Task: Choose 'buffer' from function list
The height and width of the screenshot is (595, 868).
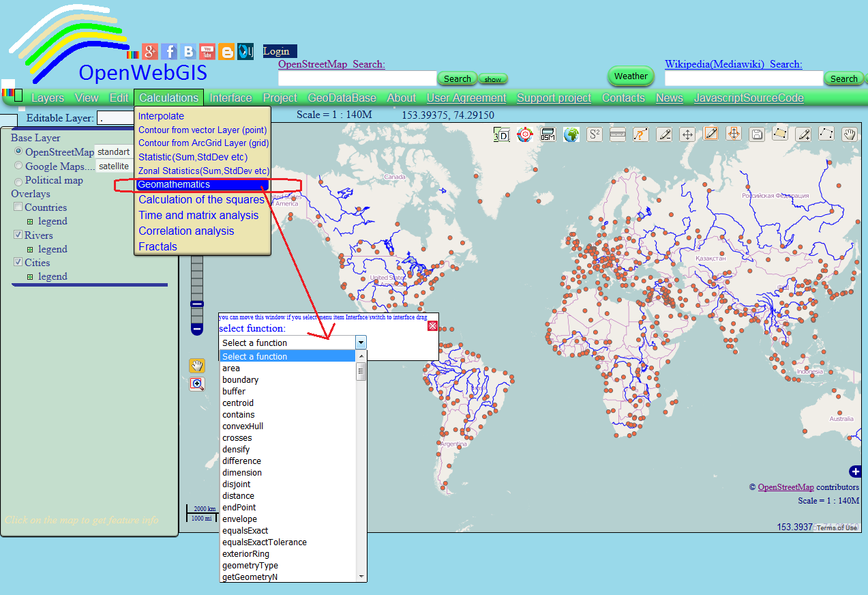Action: tap(234, 392)
